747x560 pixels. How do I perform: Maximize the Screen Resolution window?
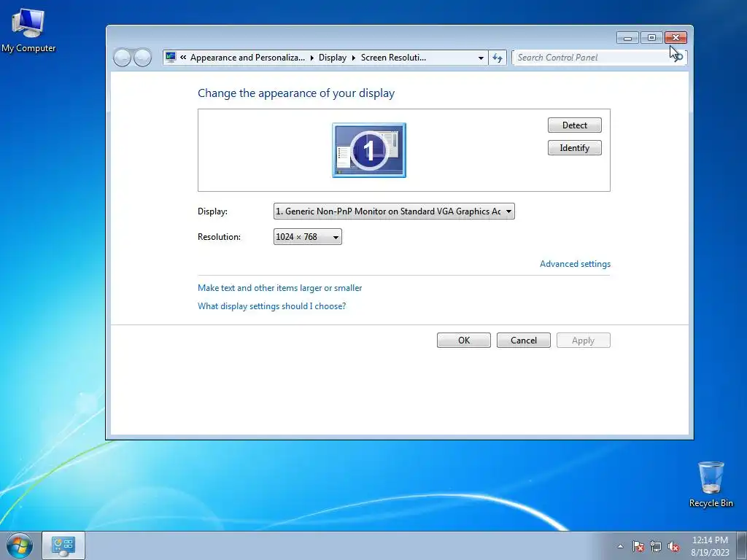click(651, 38)
